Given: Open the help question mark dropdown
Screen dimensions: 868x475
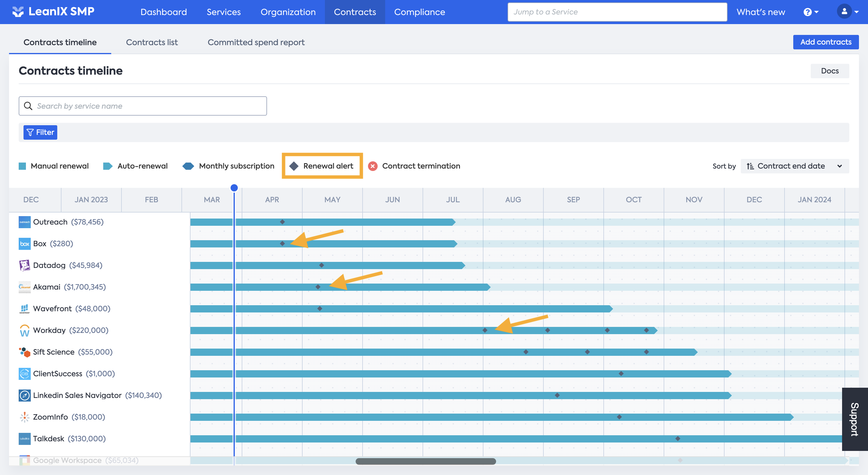Looking at the screenshot, I should coord(811,12).
